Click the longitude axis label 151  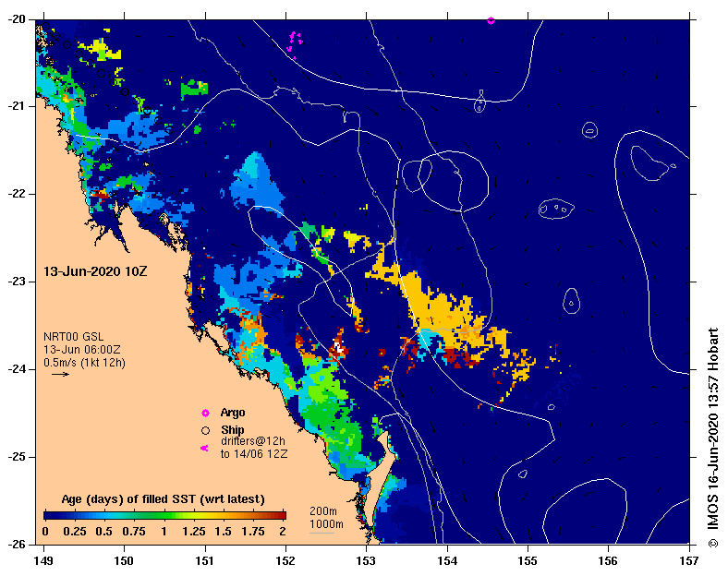205,560
